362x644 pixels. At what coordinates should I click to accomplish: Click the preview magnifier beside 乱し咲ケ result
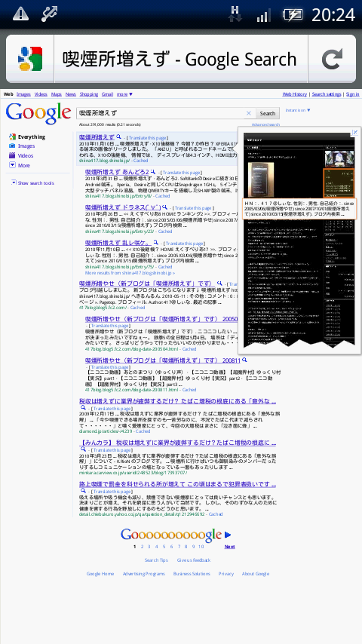pyautogui.click(x=155, y=242)
